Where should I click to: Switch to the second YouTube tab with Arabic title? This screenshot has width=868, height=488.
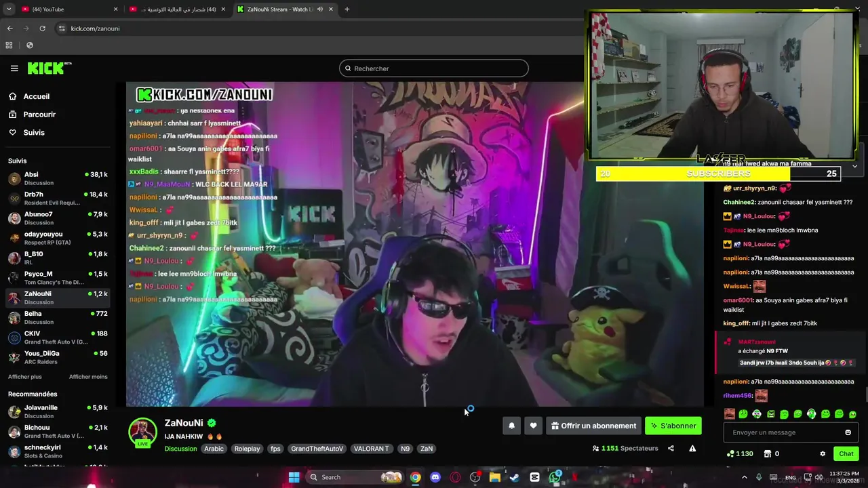point(178,9)
